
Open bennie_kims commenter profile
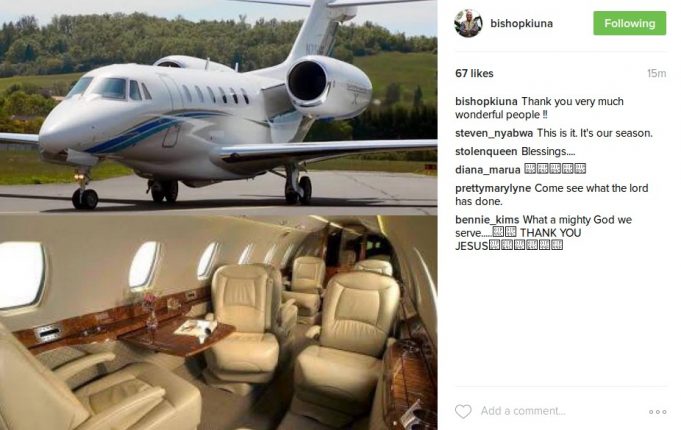487,220
